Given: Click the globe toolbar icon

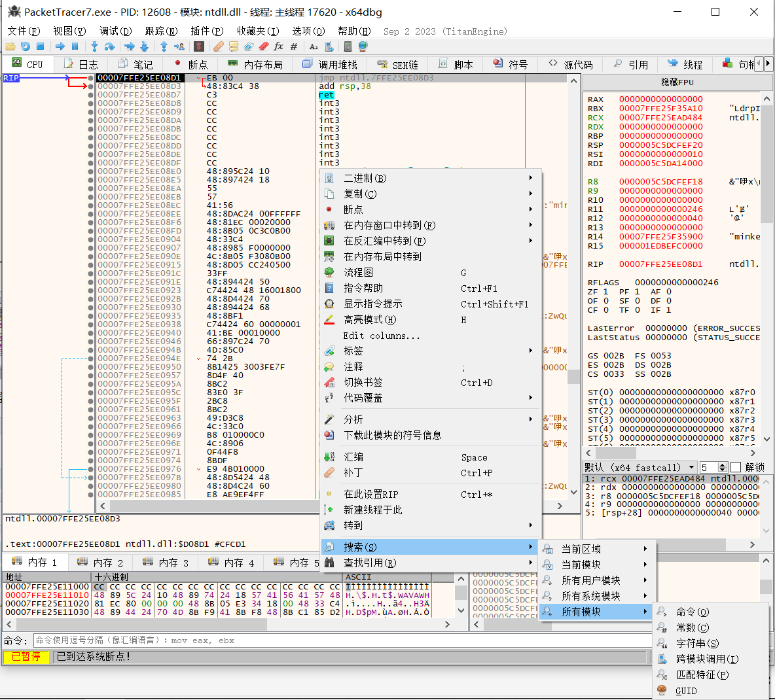Looking at the screenshot, I should (x=363, y=46).
